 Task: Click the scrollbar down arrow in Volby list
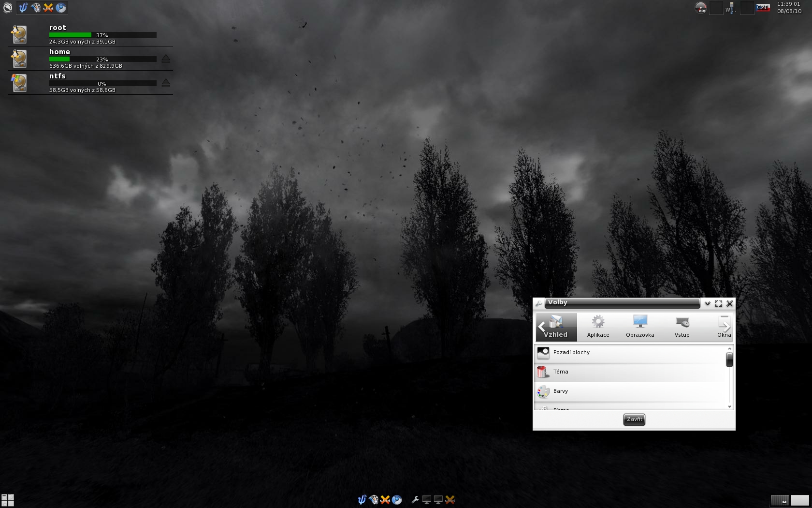point(729,406)
